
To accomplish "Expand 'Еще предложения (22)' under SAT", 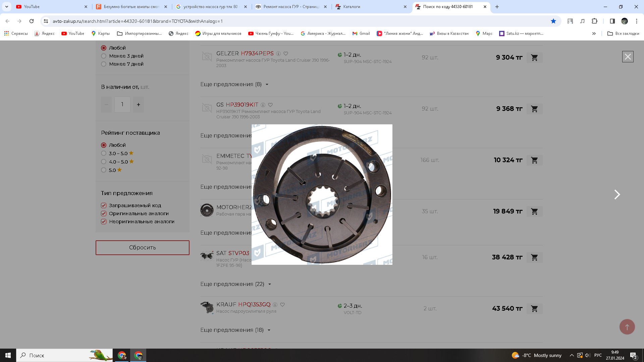I will [236, 284].
